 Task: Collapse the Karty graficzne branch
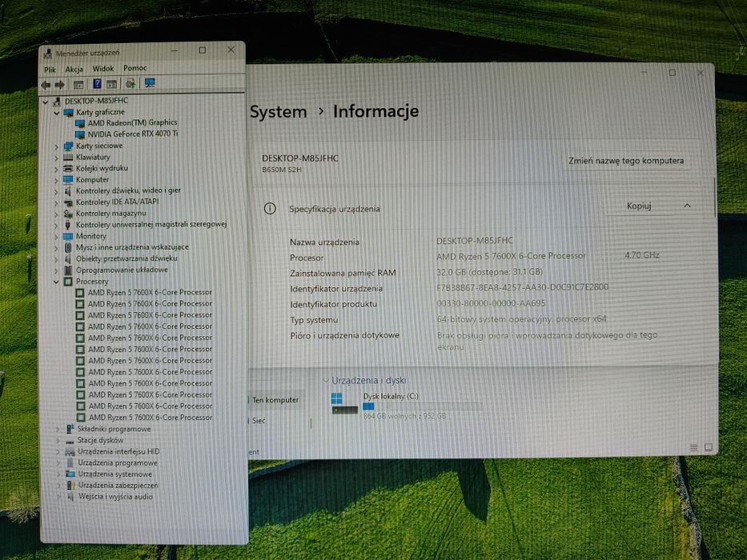pos(57,113)
